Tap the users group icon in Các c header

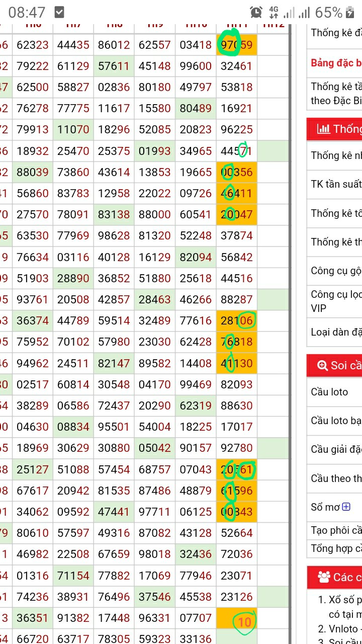point(324,577)
